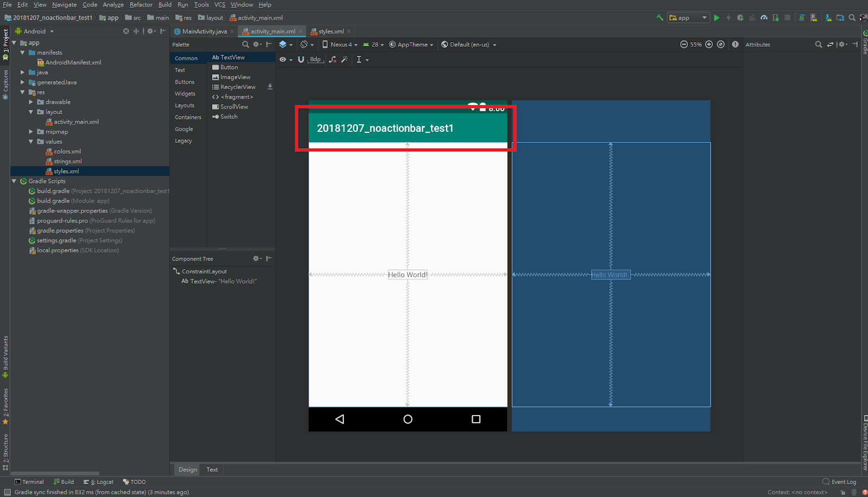This screenshot has height=497, width=868.
Task: Click Search Everywhere magnifier in main toolbar
Action: [852, 17]
